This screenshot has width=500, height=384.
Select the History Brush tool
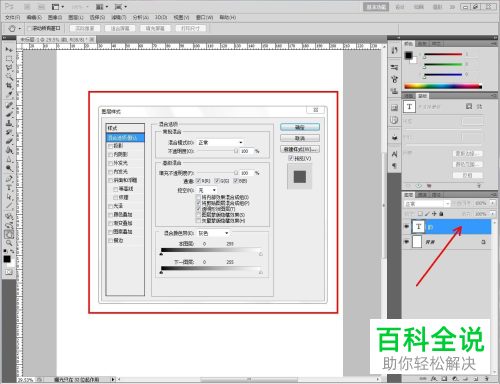coord(8,132)
